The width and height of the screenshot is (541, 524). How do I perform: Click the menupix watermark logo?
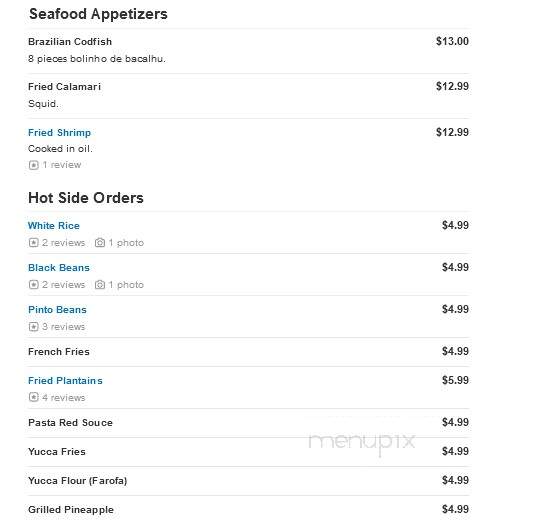point(362,443)
